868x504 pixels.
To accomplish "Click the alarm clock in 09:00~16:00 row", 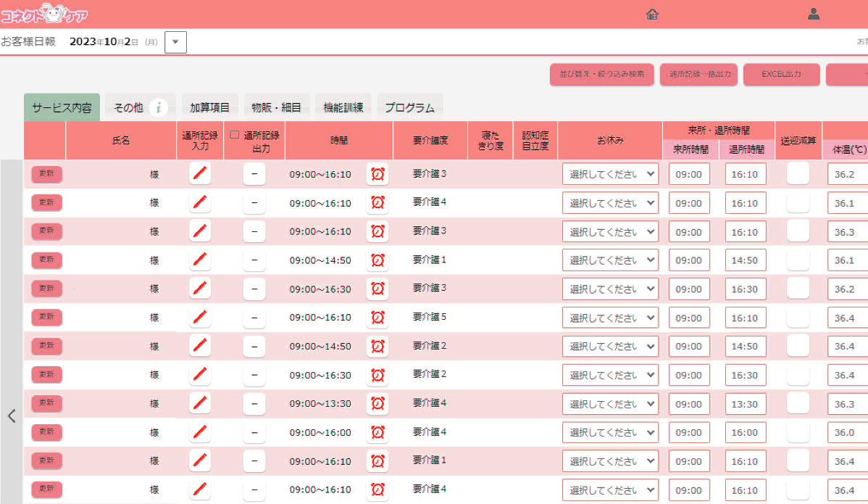I will [x=377, y=433].
